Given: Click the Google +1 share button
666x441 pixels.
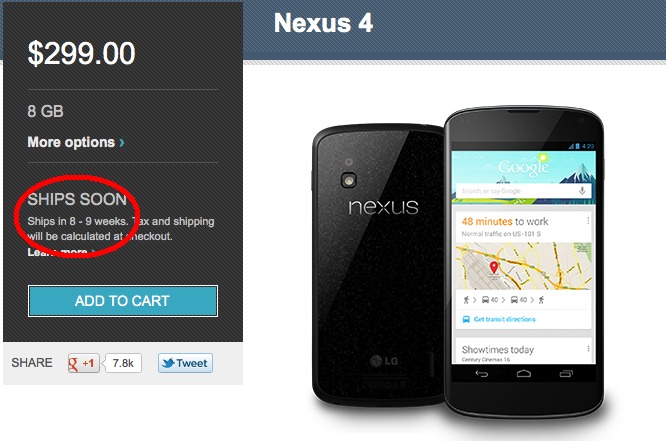Looking at the screenshot, I should [84, 363].
